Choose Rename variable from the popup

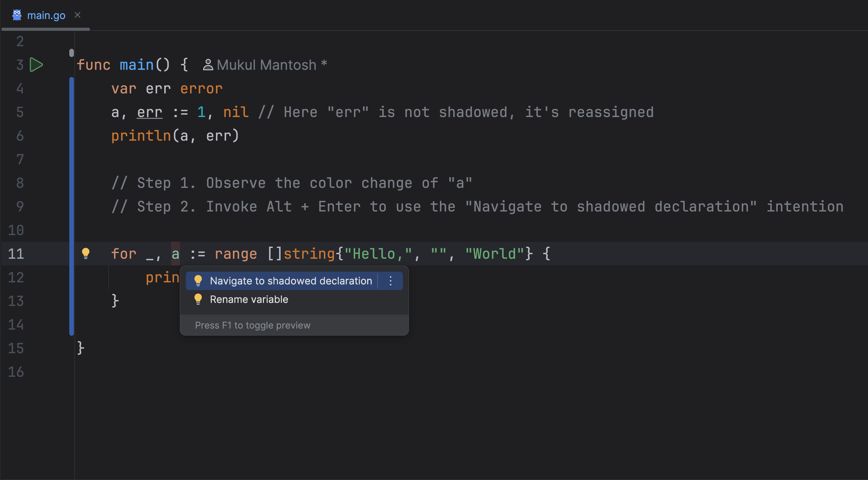249,299
